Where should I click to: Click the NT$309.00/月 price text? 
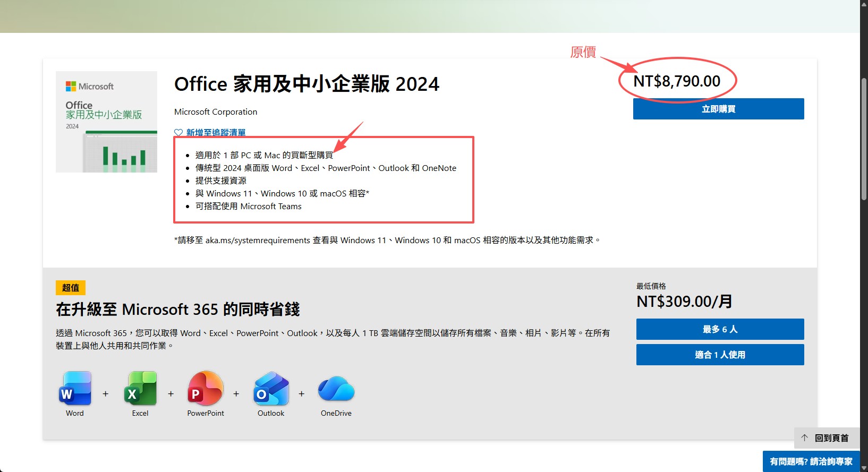click(x=684, y=302)
